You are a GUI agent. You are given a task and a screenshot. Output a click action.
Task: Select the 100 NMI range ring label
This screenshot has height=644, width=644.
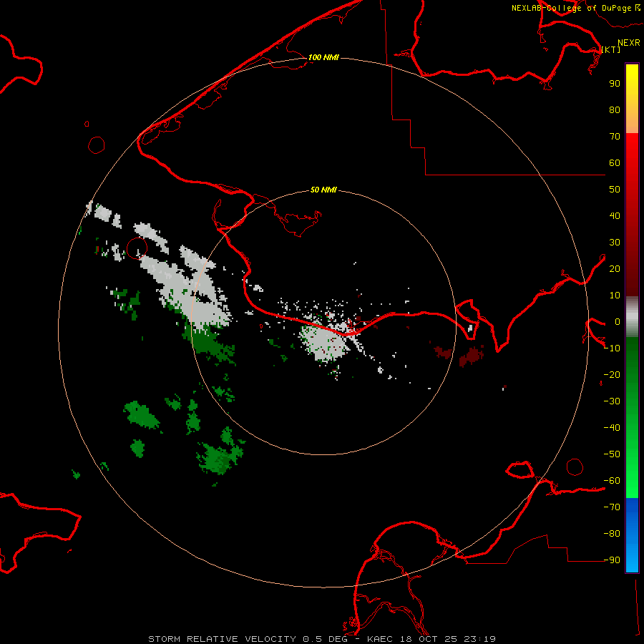[x=323, y=57]
